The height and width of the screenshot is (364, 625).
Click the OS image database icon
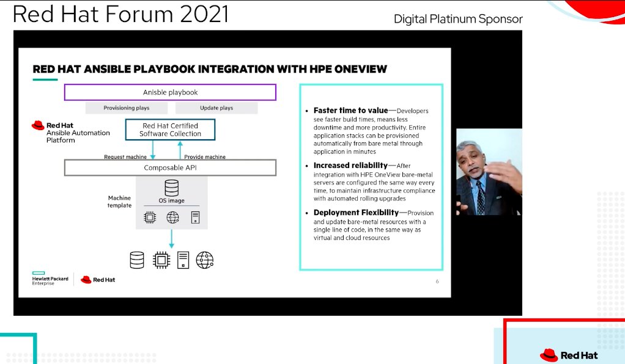click(x=171, y=188)
